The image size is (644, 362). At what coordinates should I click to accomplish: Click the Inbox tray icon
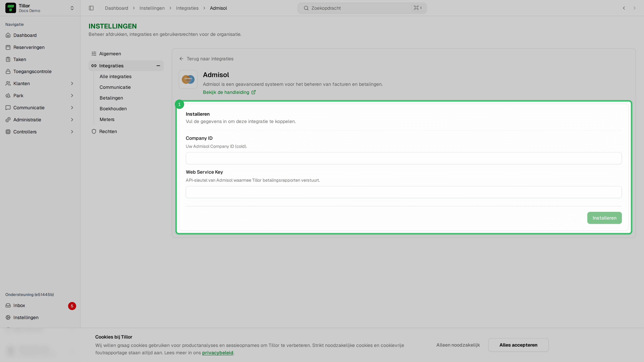click(8, 305)
